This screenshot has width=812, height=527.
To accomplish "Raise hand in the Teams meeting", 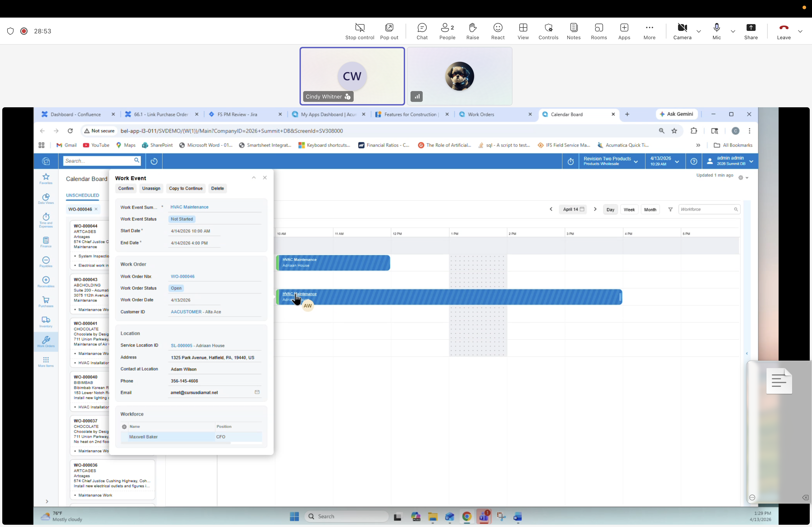I will [x=473, y=31].
